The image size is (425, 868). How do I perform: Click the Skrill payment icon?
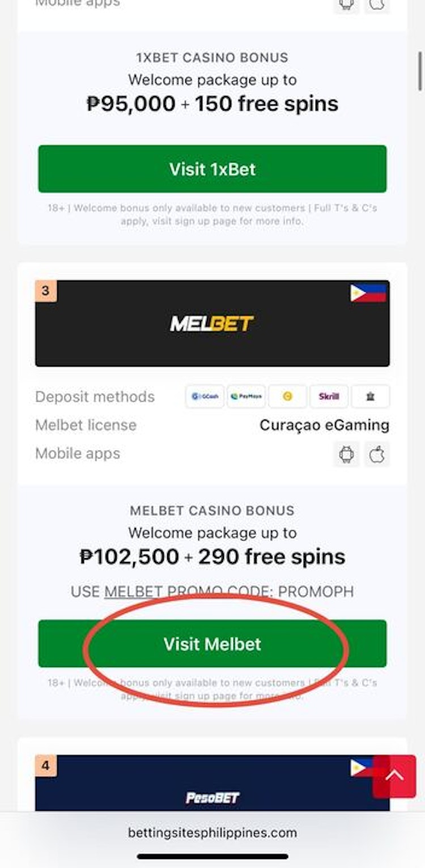click(329, 396)
